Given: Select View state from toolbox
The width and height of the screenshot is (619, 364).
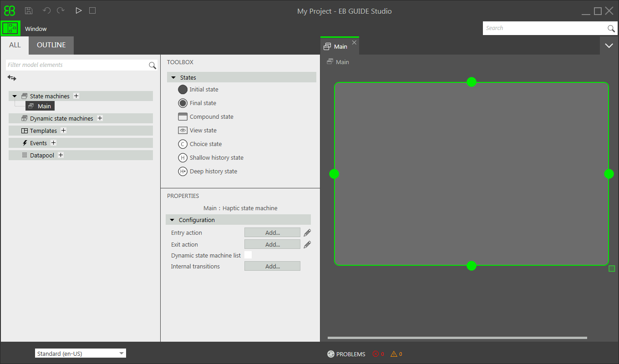Looking at the screenshot, I should [197, 131].
